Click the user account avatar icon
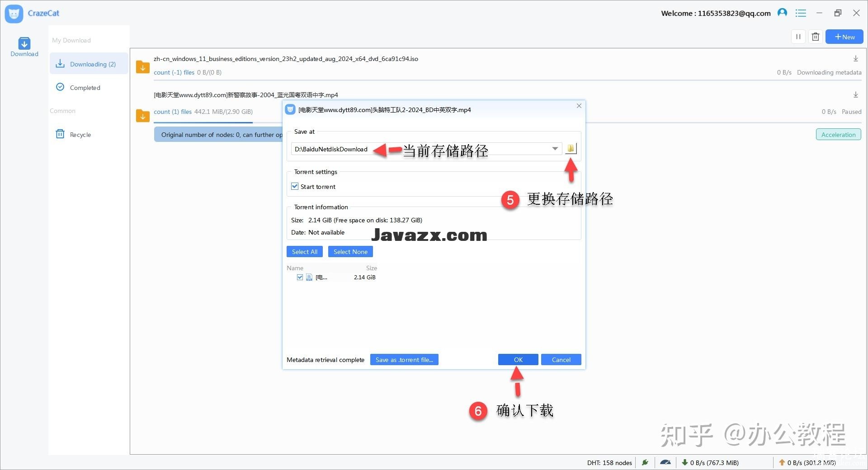The height and width of the screenshot is (470, 868). (782, 13)
